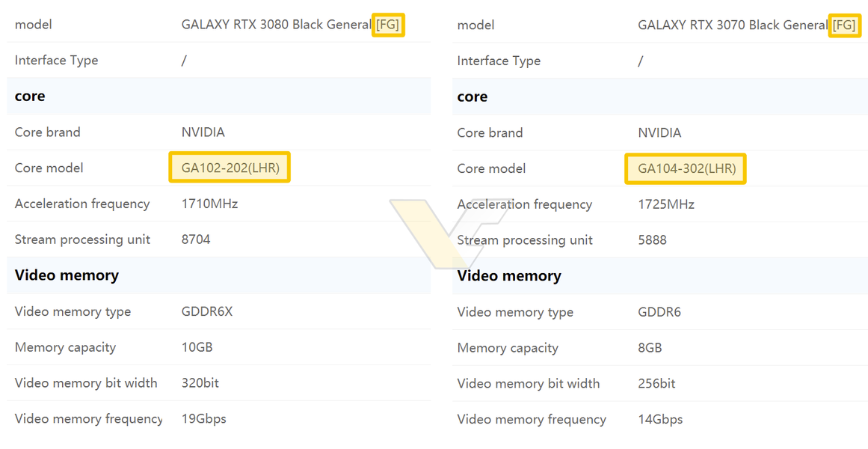The height and width of the screenshot is (449, 868).
Task: Click the [FG] tag after RTX 3070
Action: [x=844, y=25]
